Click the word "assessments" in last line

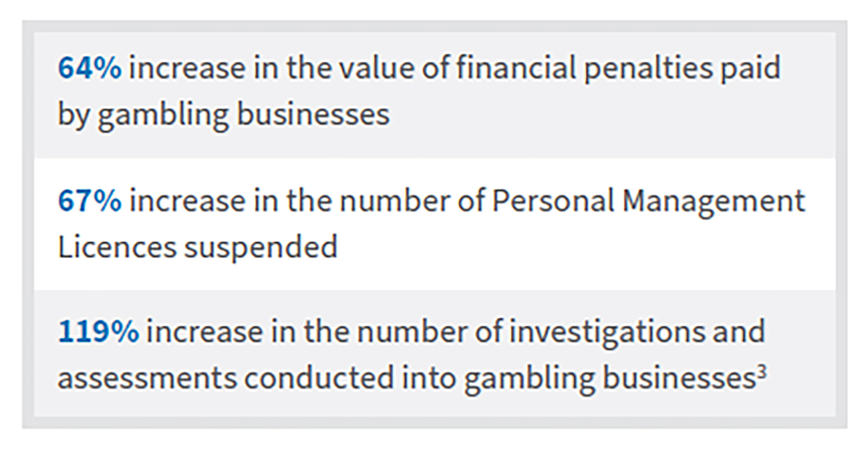pyautogui.click(x=147, y=378)
